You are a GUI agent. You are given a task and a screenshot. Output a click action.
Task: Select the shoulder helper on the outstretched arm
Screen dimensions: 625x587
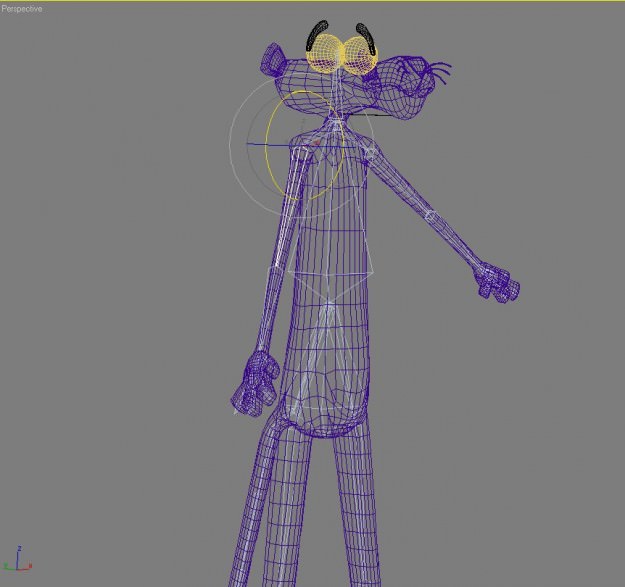point(370,153)
